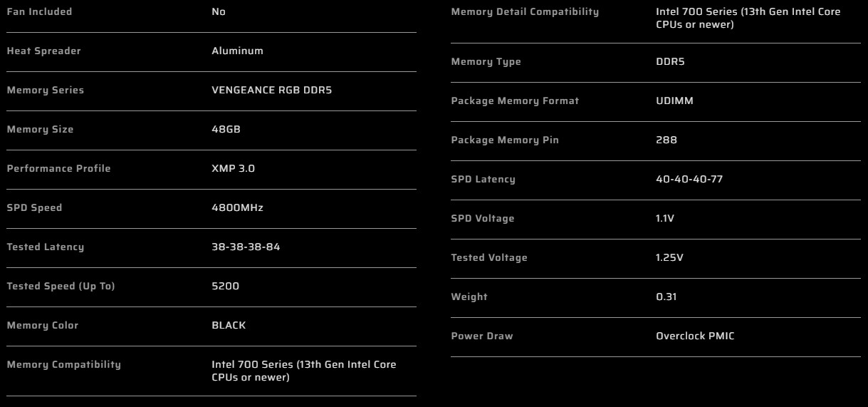Click the UDIMM package format value
Viewport: 868px width, 407px height.
(674, 101)
